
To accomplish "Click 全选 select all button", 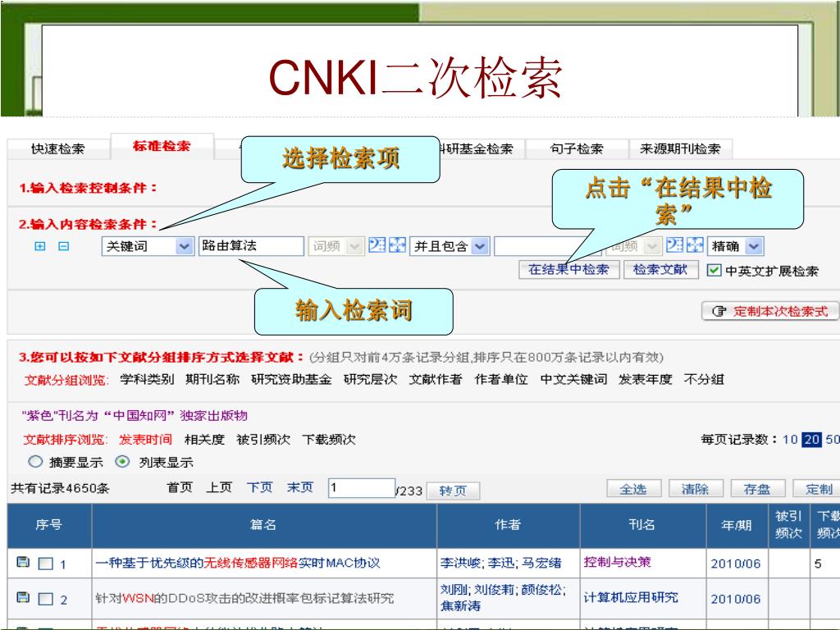I will pyautogui.click(x=634, y=489).
